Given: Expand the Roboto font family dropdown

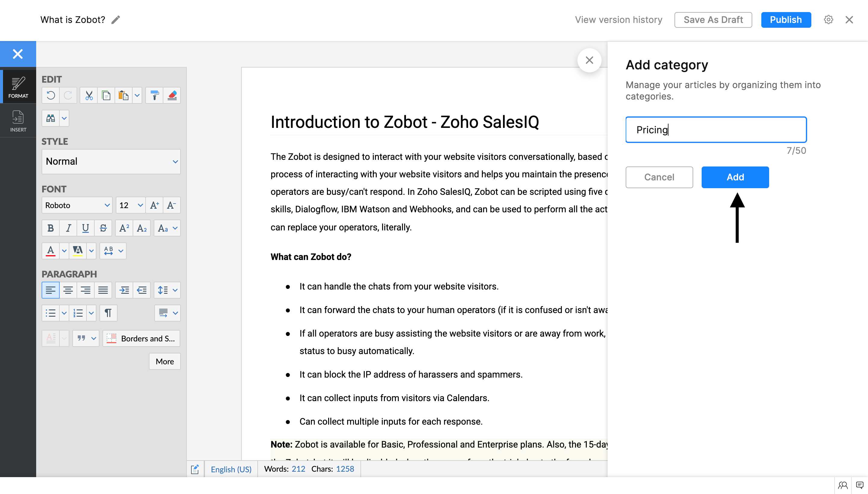Looking at the screenshot, I should tap(77, 205).
